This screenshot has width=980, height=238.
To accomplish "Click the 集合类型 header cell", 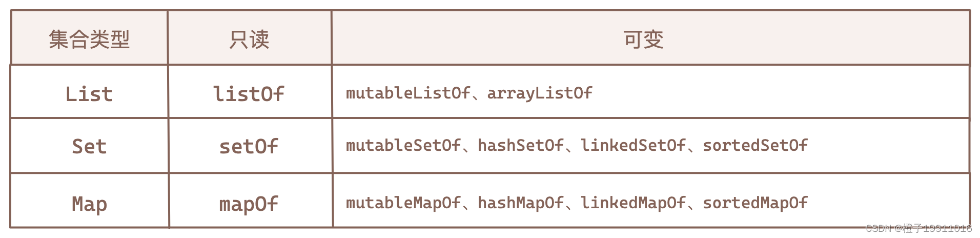I will pyautogui.click(x=89, y=39).
